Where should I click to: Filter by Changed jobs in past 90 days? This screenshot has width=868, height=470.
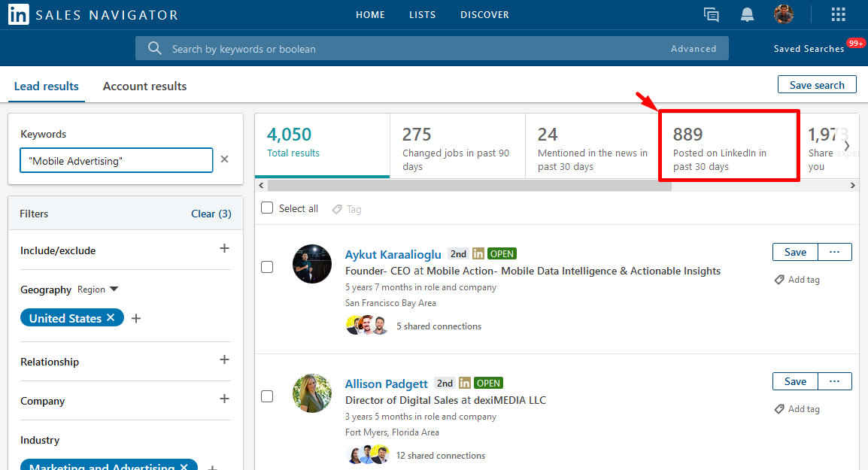457,146
